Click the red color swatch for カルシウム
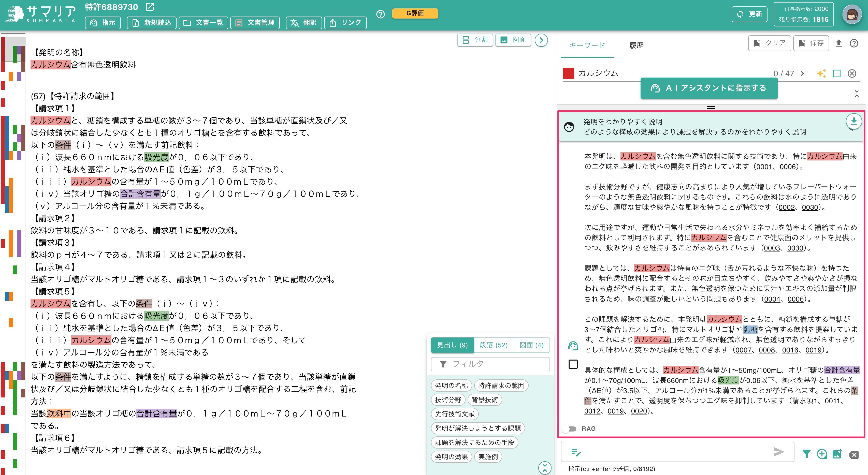This screenshot has height=475, width=868. pos(568,73)
